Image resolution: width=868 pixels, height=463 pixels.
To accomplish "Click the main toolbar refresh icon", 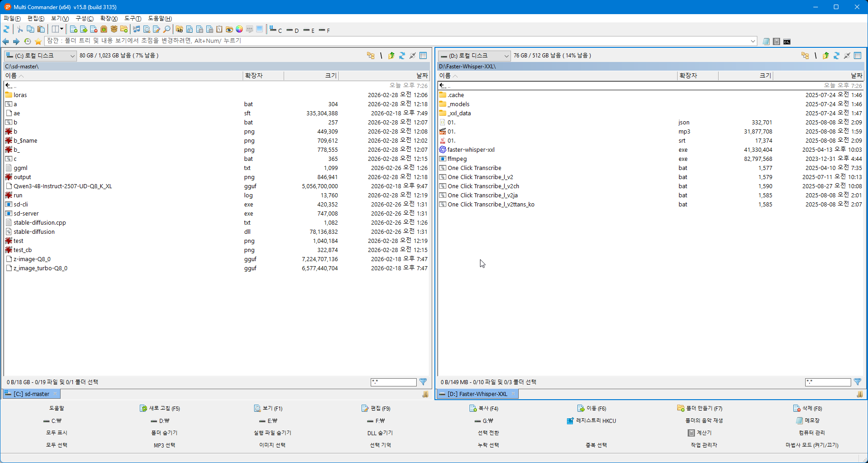I will (x=6, y=29).
